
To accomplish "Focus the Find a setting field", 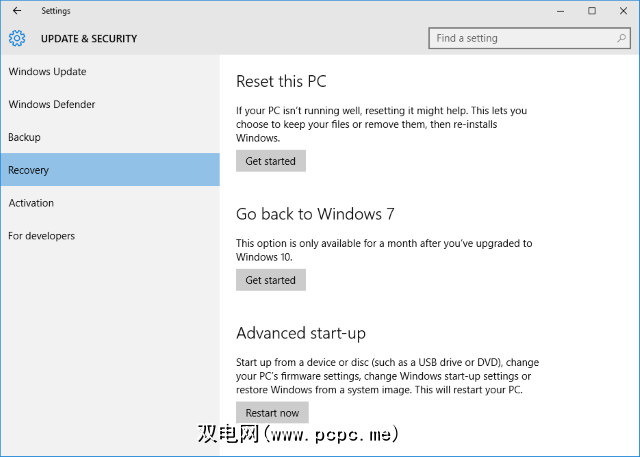I will (x=520, y=39).
